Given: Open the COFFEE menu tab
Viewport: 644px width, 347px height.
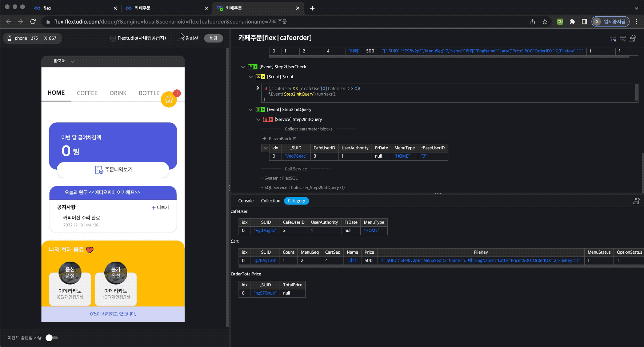Looking at the screenshot, I should (x=87, y=93).
